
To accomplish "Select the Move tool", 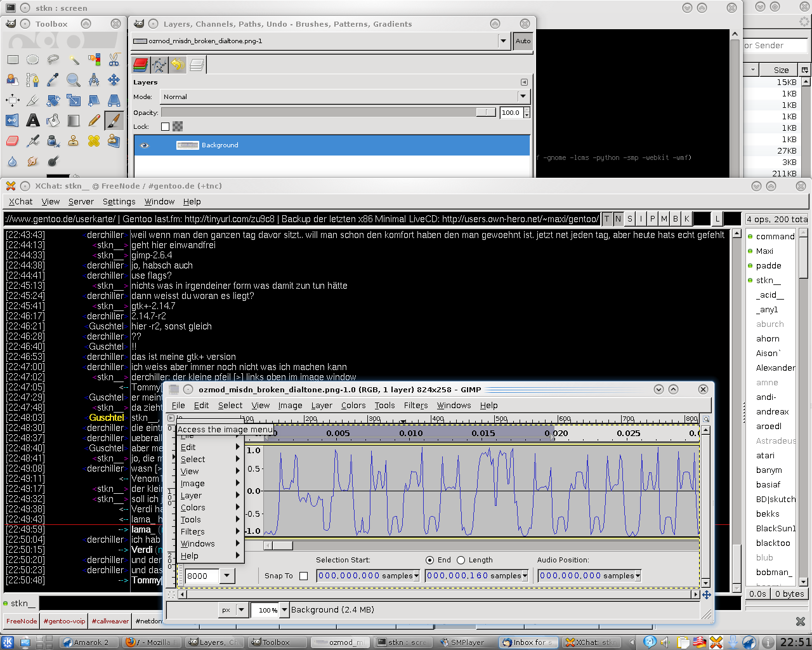I will point(114,79).
